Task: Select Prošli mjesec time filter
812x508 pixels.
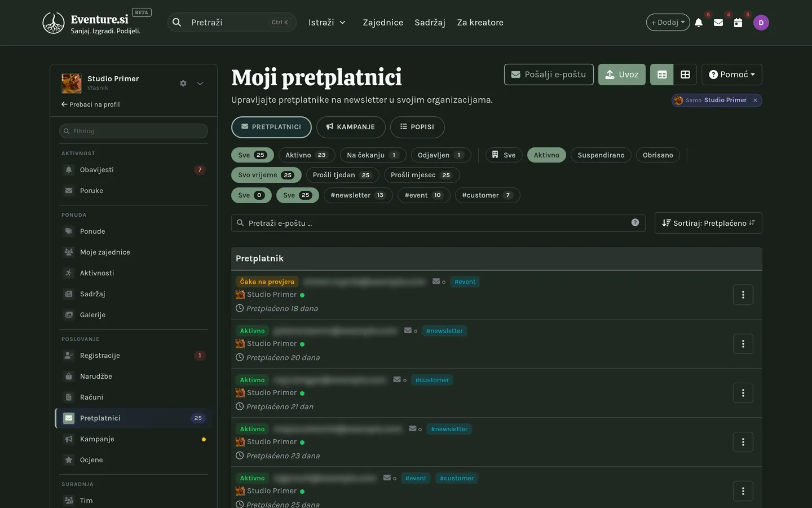Action: click(422, 175)
